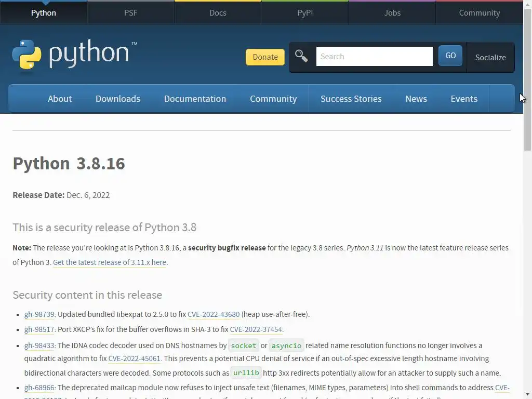The image size is (532, 399).
Task: Click the GO search button
Action: pos(450,55)
